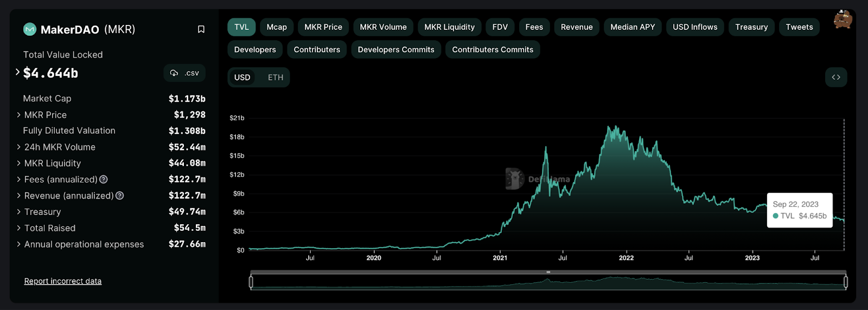
Task: Click the Fully Diluted Valuation value $1.308b
Action: coord(187,131)
